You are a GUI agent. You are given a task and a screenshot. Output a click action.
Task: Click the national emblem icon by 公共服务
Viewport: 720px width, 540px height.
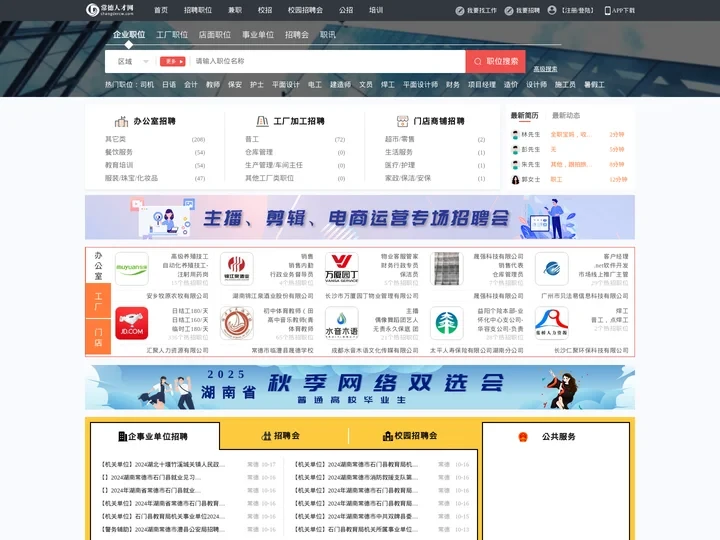pos(523,437)
